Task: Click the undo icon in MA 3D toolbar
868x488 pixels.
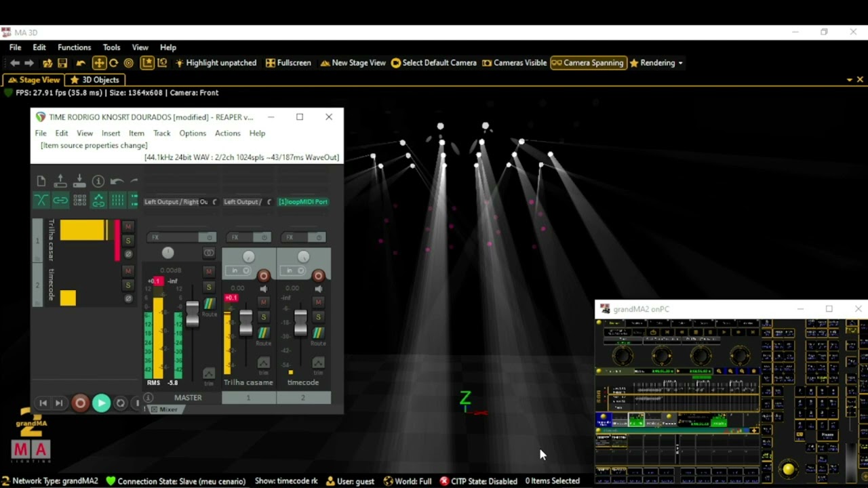Action: point(81,63)
